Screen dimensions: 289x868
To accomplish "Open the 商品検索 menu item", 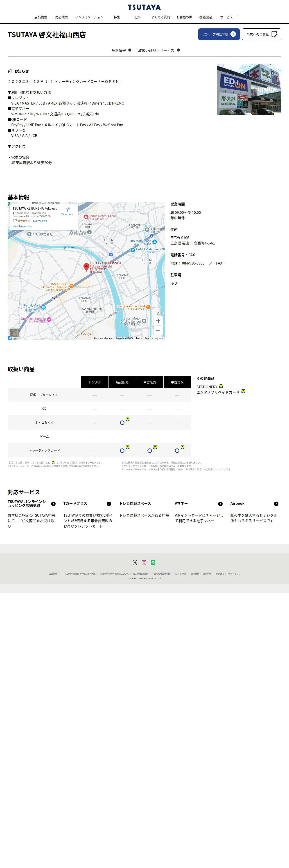I will [62, 17].
